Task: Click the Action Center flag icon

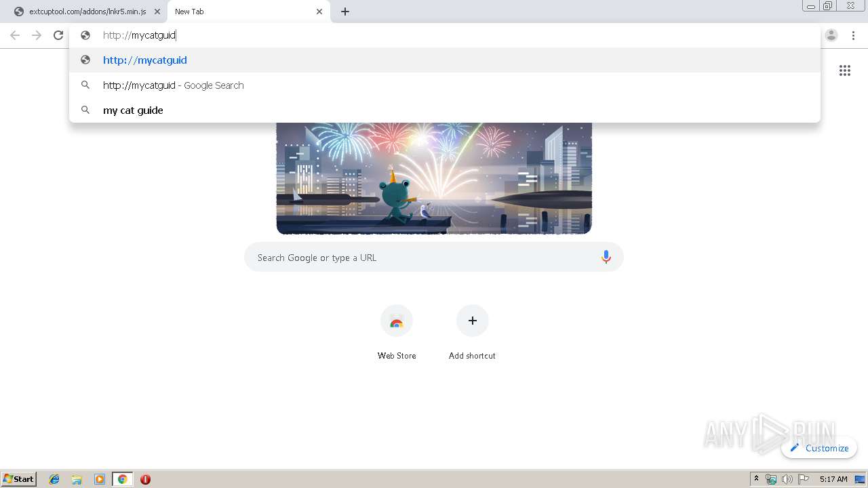Action: [804, 479]
